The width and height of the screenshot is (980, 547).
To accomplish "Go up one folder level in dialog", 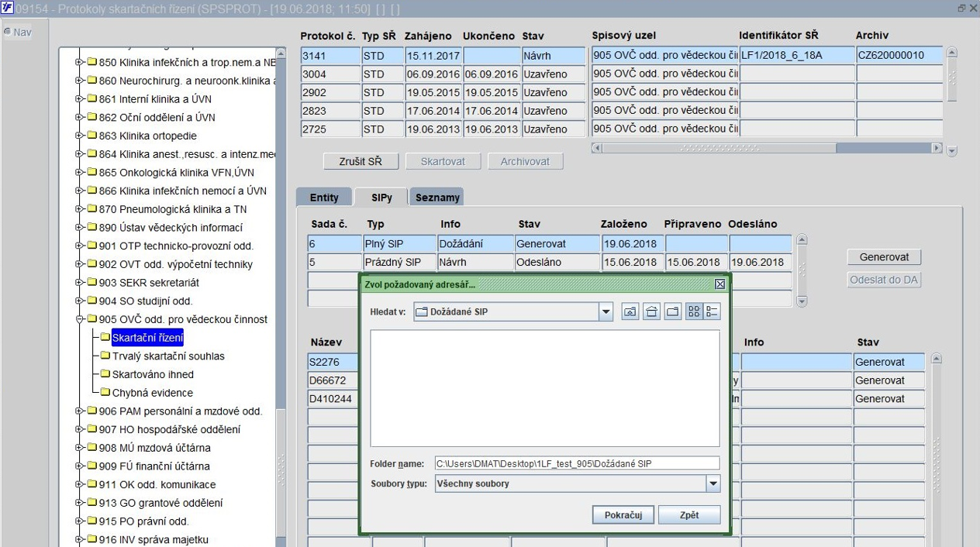I will (x=630, y=311).
